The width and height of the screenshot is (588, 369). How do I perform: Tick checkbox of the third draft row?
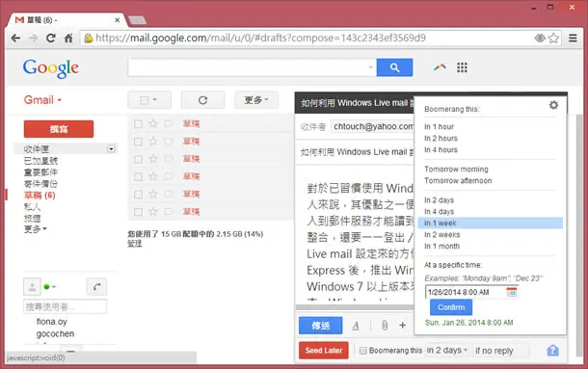tap(139, 159)
